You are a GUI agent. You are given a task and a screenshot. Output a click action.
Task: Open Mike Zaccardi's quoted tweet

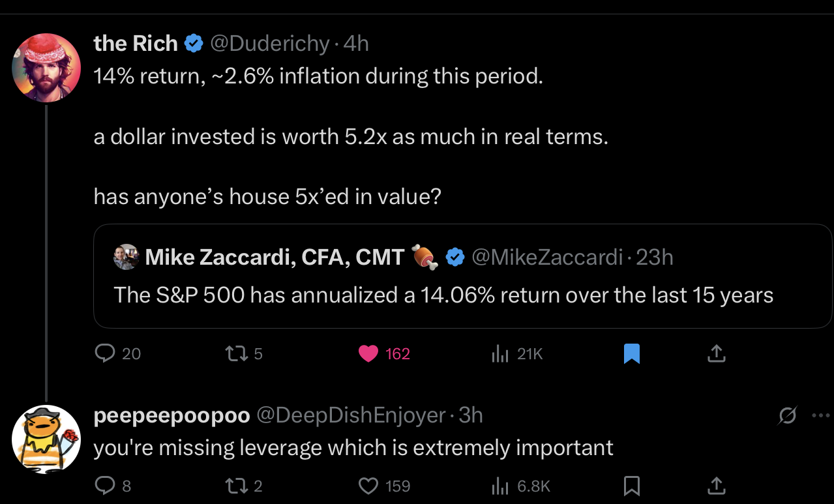tap(443, 295)
